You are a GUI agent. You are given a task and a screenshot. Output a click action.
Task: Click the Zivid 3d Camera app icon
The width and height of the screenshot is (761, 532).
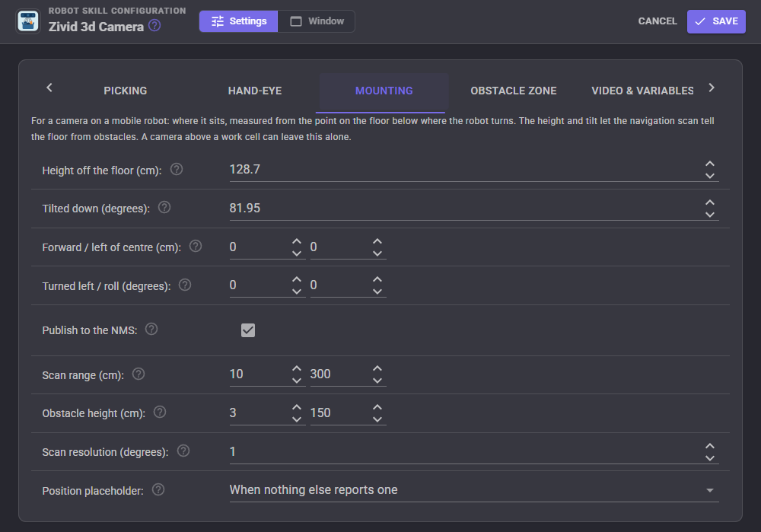[x=28, y=21]
